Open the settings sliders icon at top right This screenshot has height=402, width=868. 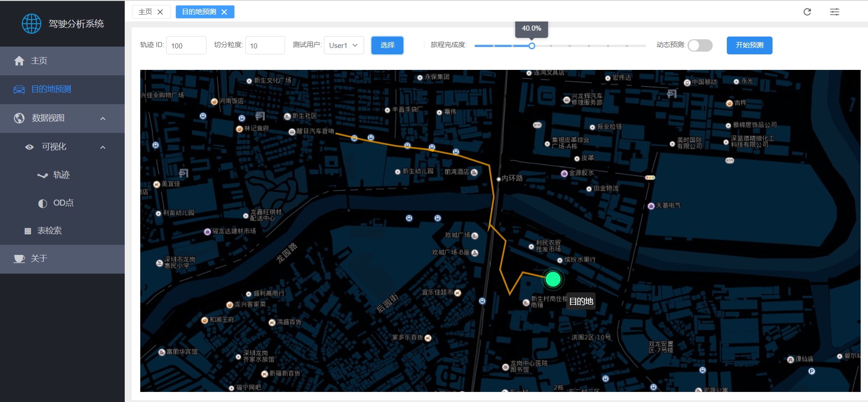click(x=835, y=12)
